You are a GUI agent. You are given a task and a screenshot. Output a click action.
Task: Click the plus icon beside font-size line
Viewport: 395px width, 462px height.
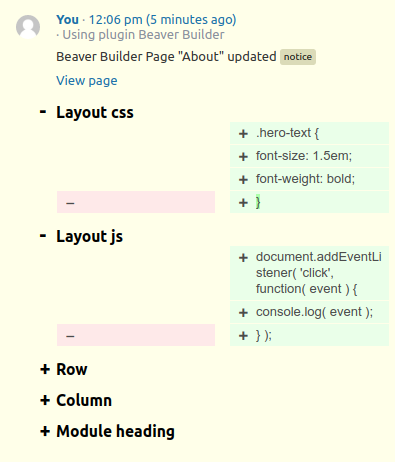(243, 157)
